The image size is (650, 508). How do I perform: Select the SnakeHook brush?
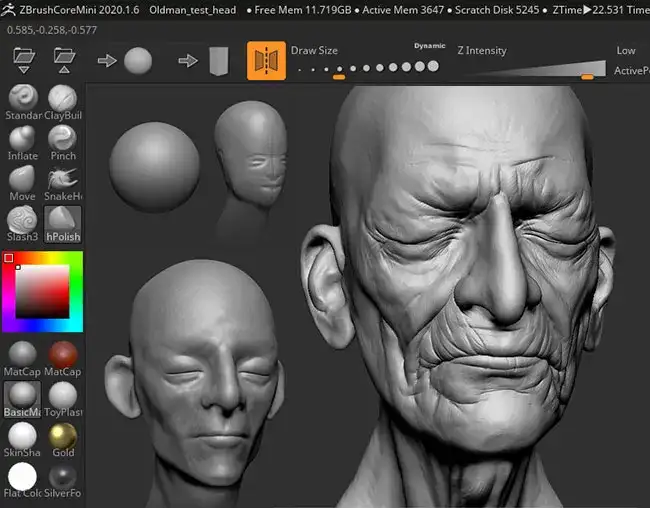[63, 183]
